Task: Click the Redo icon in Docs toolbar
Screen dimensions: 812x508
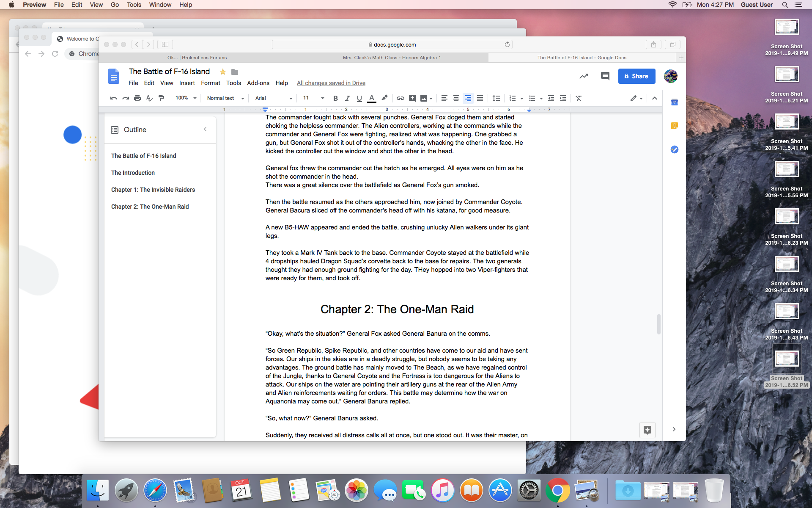Action: tap(126, 98)
